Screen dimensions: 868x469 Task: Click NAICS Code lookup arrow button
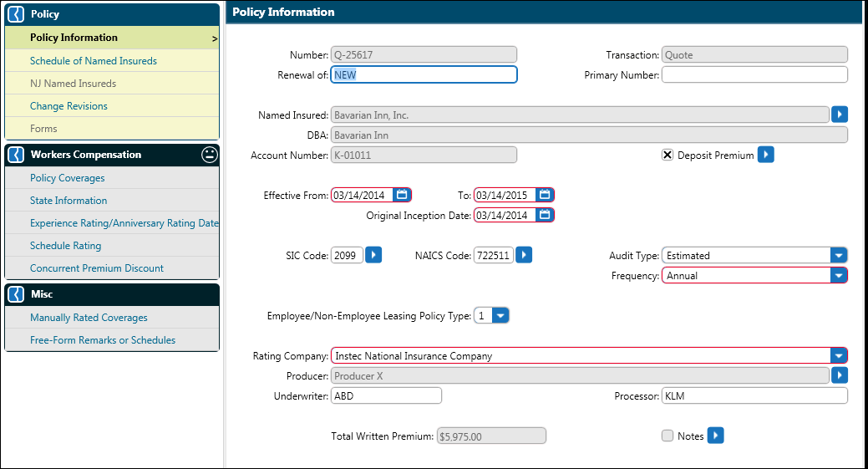coord(524,255)
